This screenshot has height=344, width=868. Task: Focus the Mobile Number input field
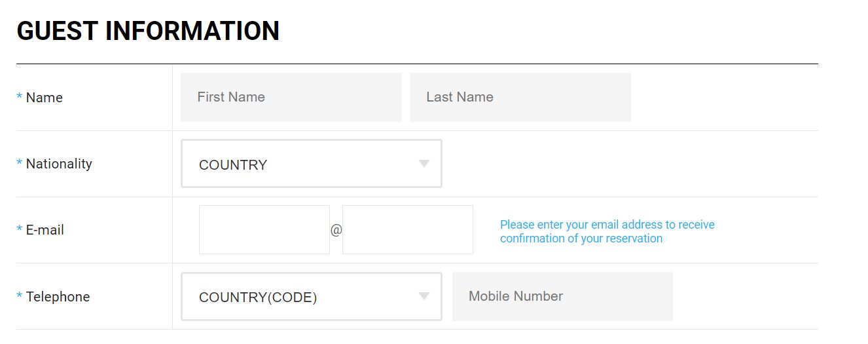click(x=562, y=296)
